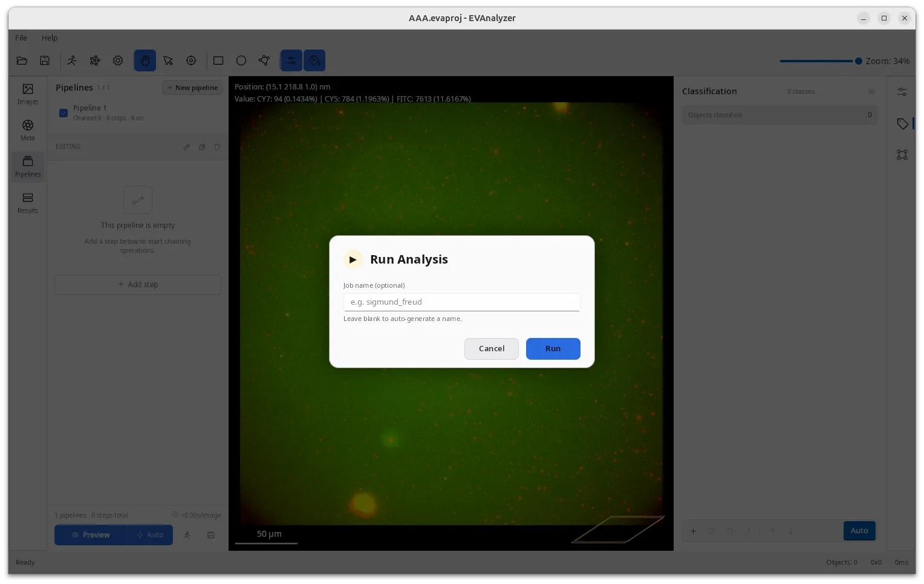The image size is (924, 584).
Task: Select the hand pan tool
Action: 145,60
